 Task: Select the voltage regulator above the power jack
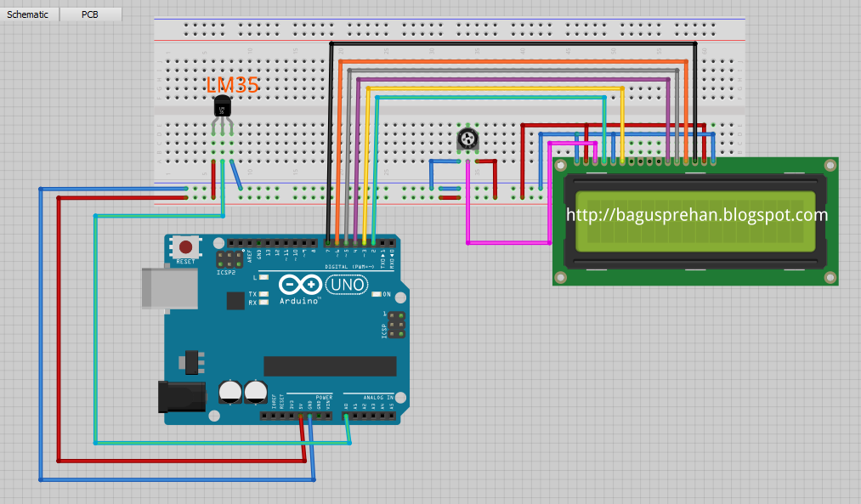[x=191, y=362]
